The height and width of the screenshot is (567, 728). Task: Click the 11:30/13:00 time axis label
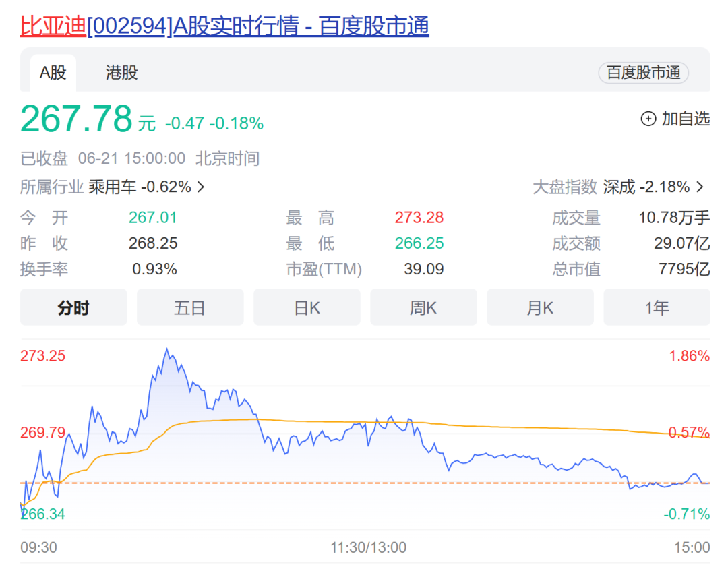click(x=368, y=548)
